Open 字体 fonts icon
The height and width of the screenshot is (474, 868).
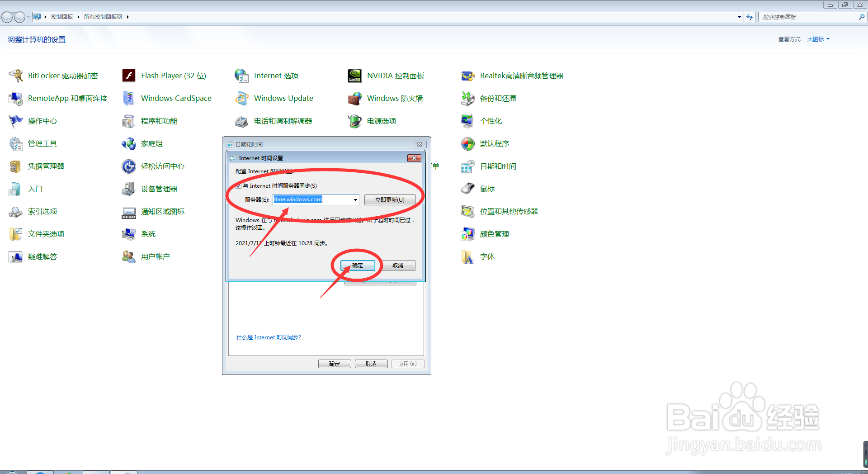click(x=468, y=256)
